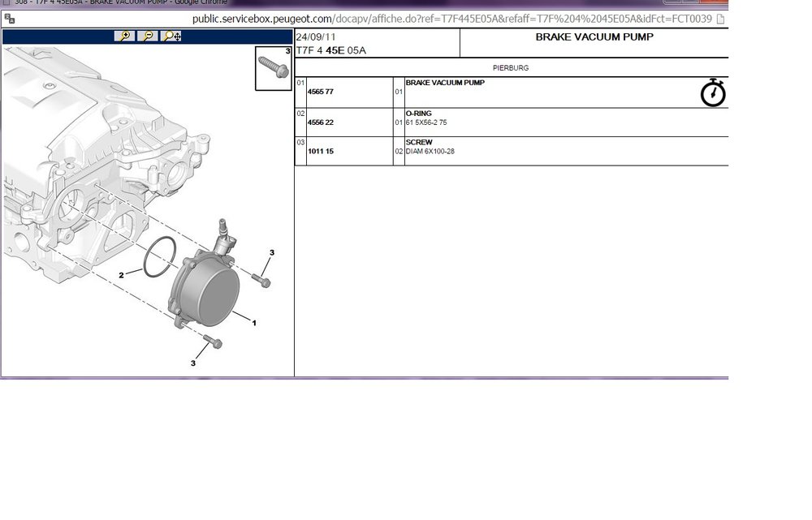812x520 pixels.
Task: Click the SCREW description text
Action: point(419,142)
